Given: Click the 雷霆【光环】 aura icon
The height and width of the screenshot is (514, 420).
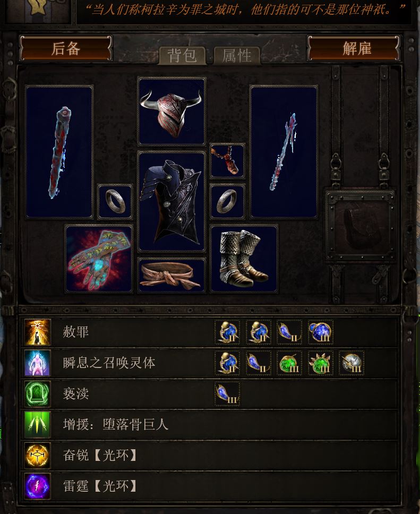Looking at the screenshot, I should point(38,486).
